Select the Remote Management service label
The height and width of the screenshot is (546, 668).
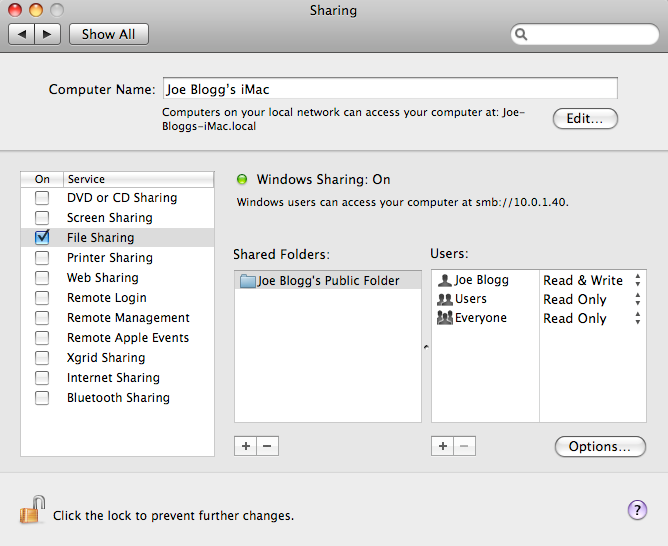coord(128,318)
